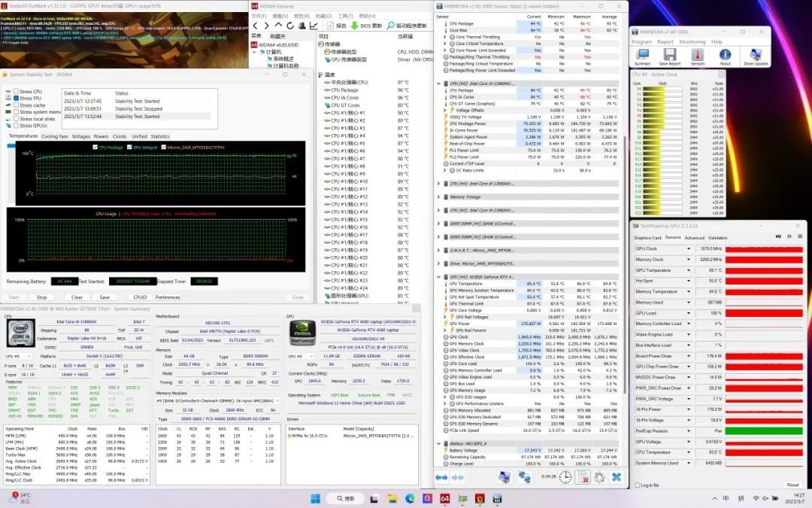Click the Preferences button in Stability Test
812x508 pixels.
(x=168, y=297)
